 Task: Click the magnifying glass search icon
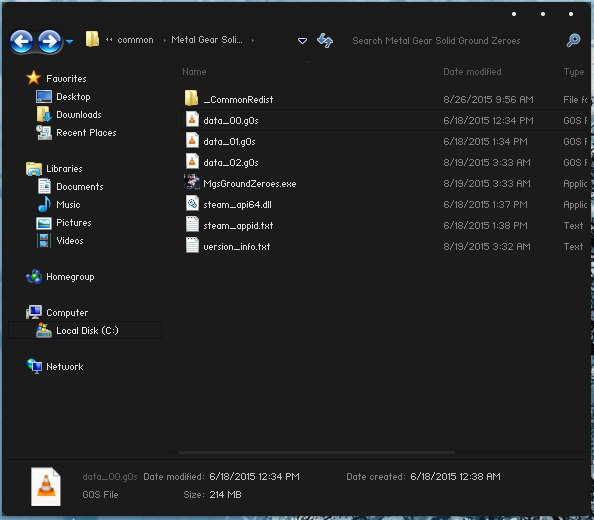[573, 40]
